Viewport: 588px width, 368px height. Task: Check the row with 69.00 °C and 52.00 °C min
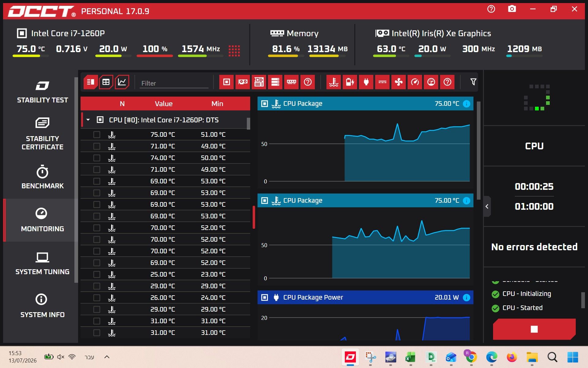click(97, 263)
